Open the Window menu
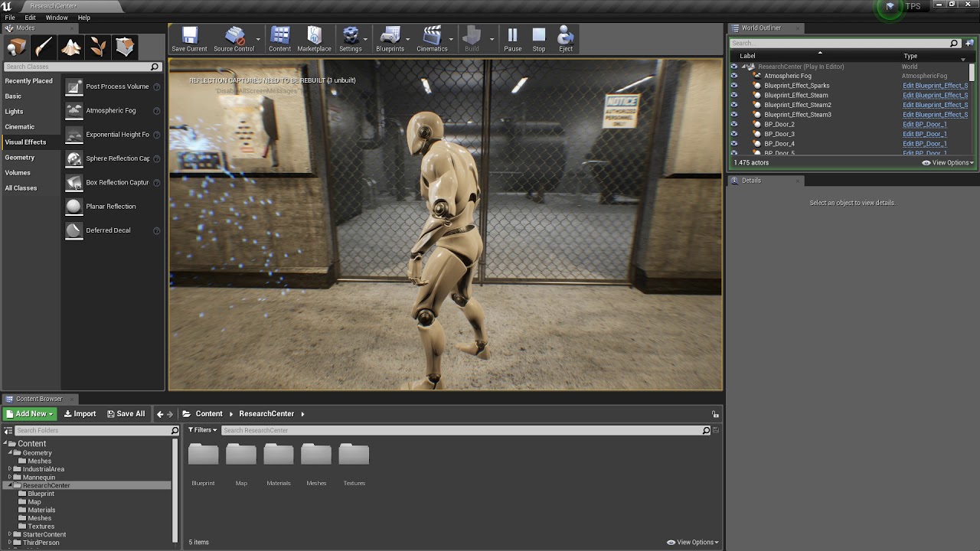980x551 pixels. (57, 18)
